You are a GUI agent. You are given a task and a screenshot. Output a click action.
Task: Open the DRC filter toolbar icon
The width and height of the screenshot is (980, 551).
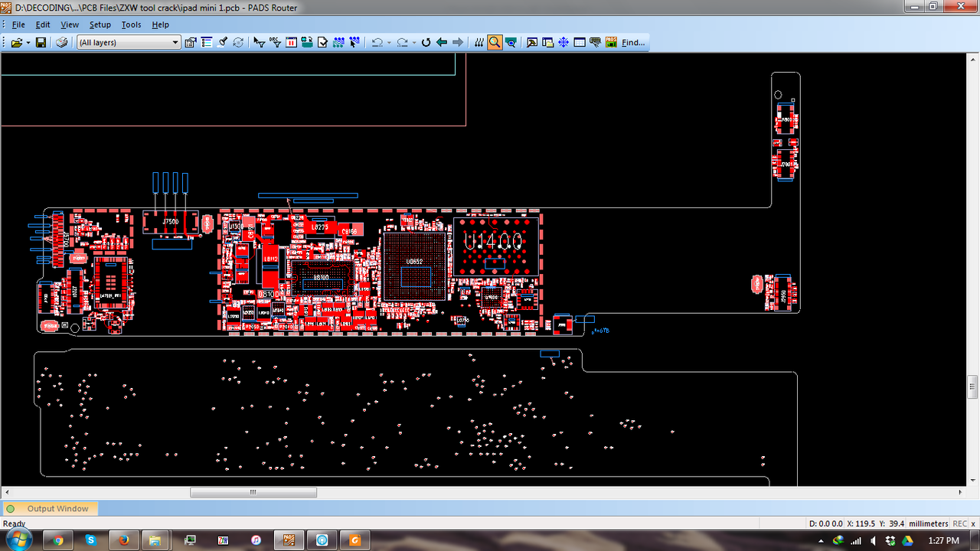[x=276, y=42]
